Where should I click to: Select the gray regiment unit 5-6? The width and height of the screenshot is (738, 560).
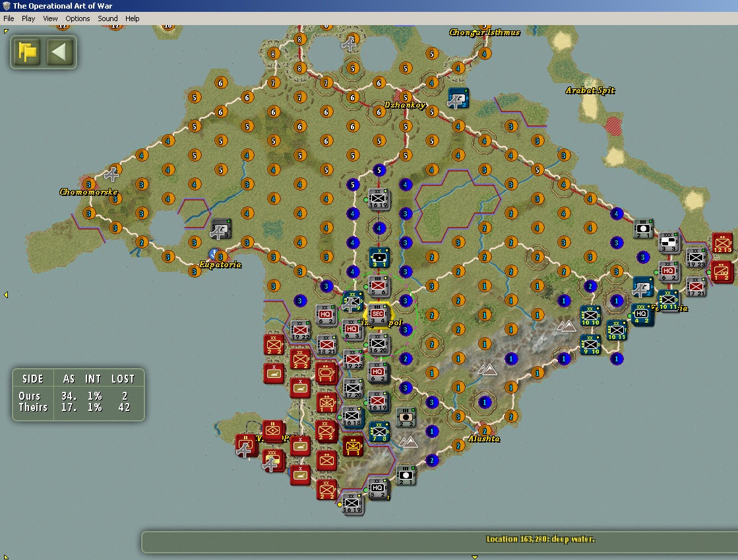(379, 286)
